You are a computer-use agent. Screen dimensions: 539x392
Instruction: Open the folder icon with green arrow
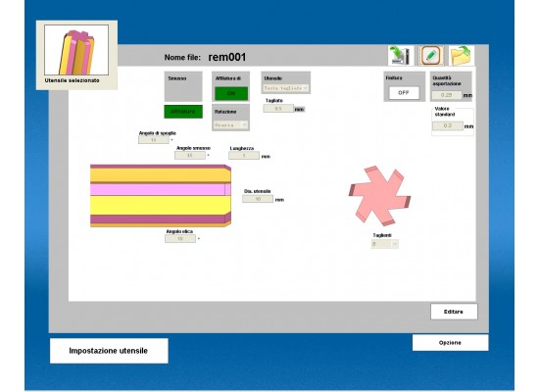tap(462, 55)
